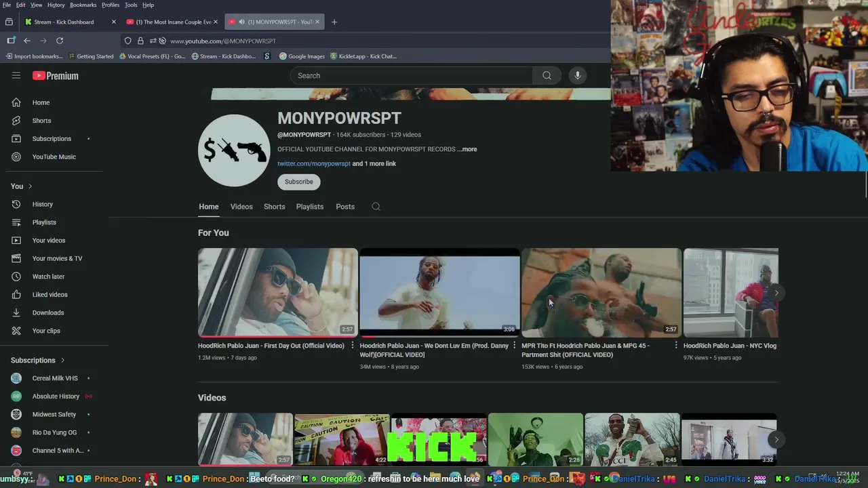Viewport: 868px width, 488px height.
Task: Click the shield icon in address bar
Action: coord(127,41)
